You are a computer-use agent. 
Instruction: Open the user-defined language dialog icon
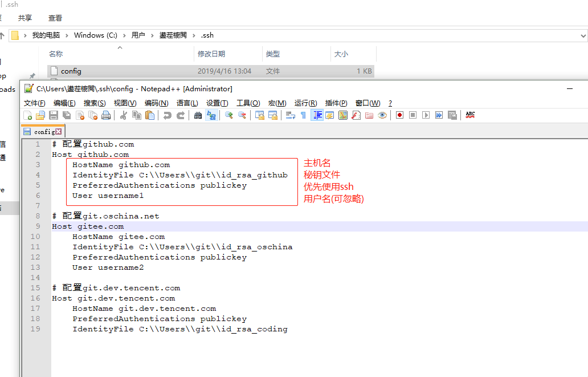click(x=330, y=115)
